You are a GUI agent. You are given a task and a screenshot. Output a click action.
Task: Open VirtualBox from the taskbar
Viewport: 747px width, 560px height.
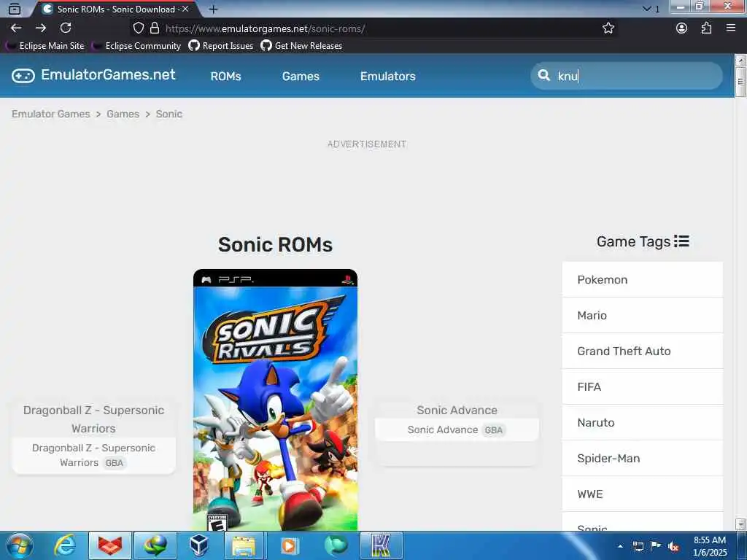tap(198, 545)
